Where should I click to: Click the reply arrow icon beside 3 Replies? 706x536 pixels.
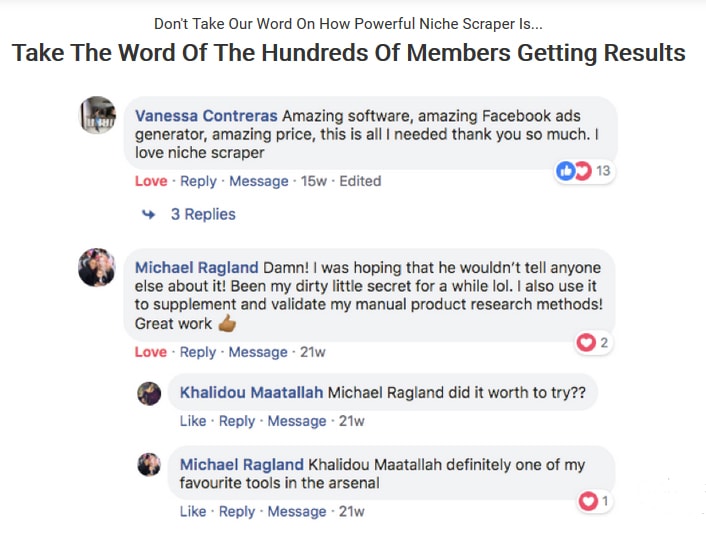coord(150,214)
